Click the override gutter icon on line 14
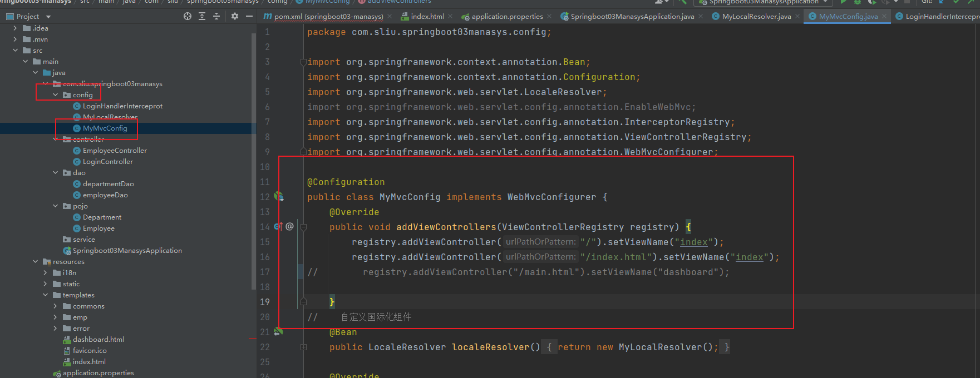980x378 pixels. point(278,227)
